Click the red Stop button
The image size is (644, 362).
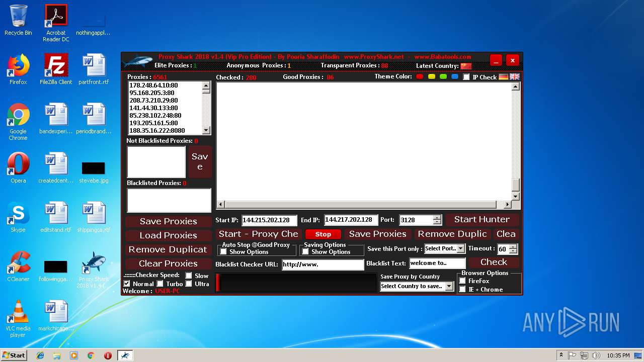click(x=323, y=234)
